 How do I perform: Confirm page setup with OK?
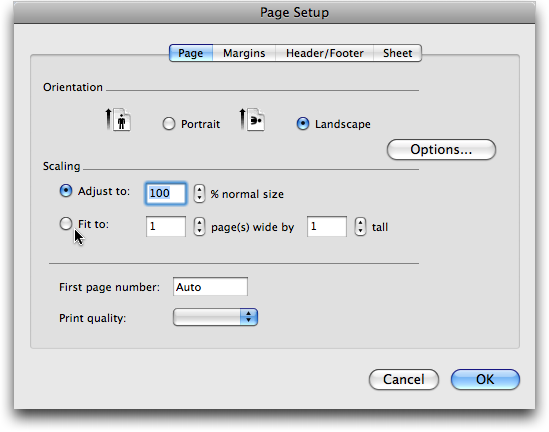pos(485,379)
